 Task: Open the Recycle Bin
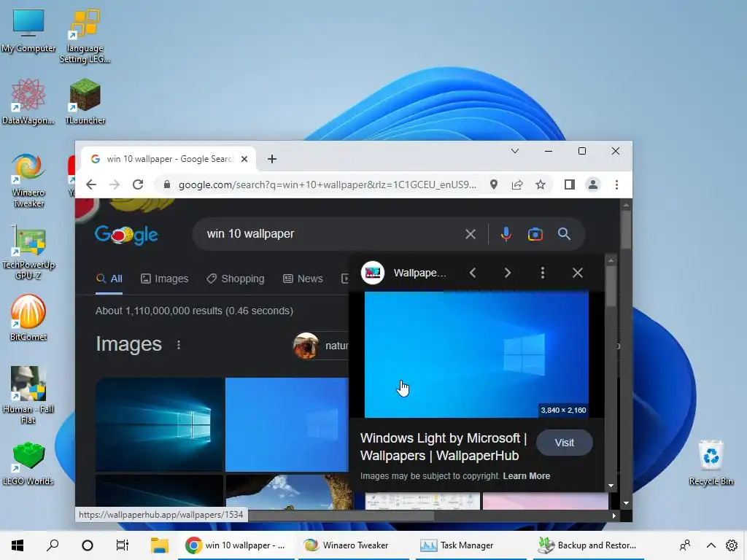[x=711, y=463]
